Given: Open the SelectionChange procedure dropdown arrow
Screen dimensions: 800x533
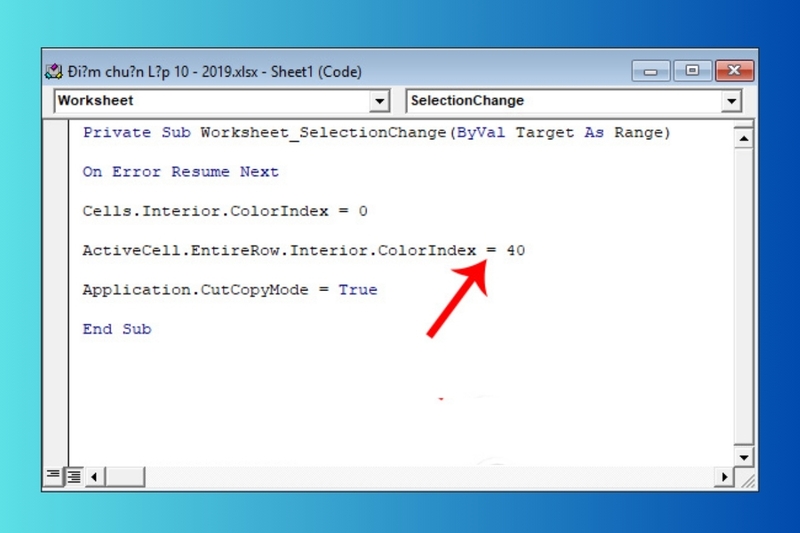Looking at the screenshot, I should [731, 101].
